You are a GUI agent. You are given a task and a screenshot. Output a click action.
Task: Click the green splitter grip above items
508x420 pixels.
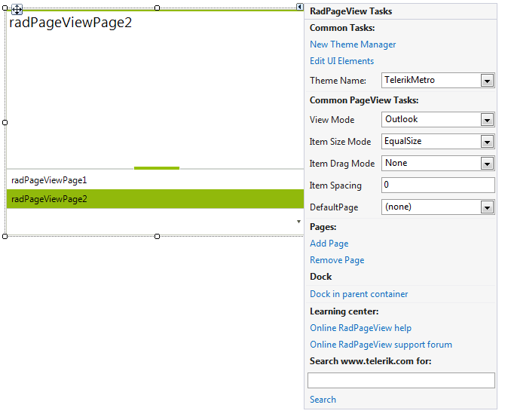click(157, 168)
